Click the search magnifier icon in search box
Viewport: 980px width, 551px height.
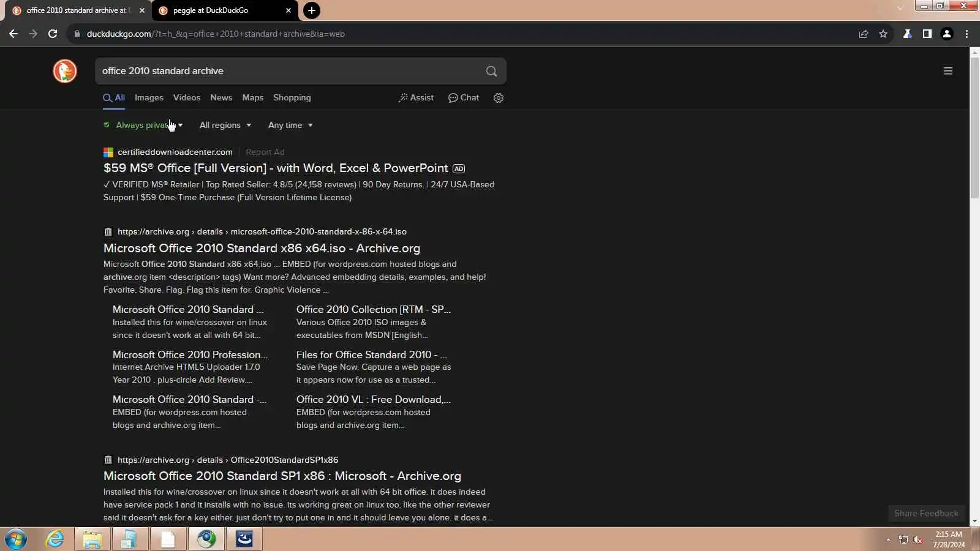point(491,71)
